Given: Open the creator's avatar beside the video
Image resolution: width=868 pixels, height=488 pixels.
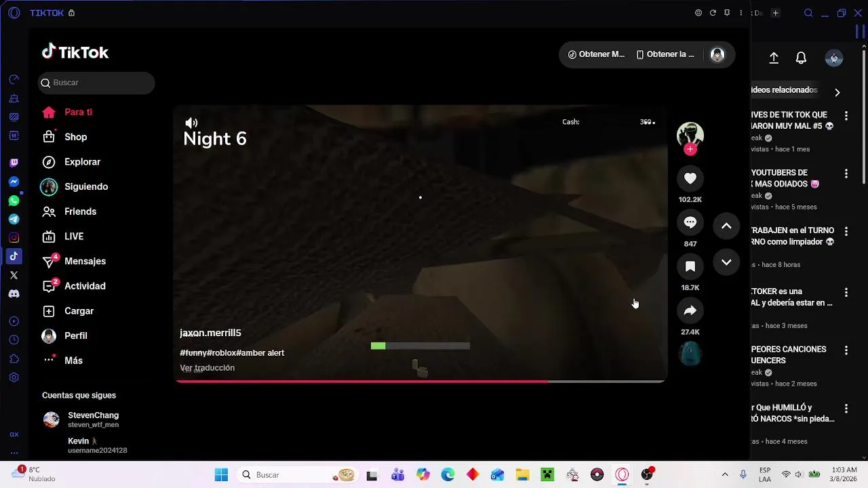Looking at the screenshot, I should (690, 135).
